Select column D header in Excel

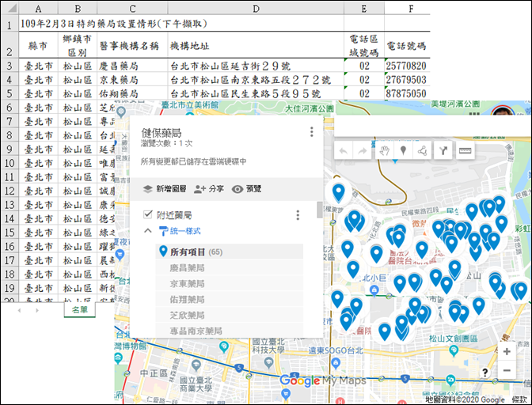point(256,8)
